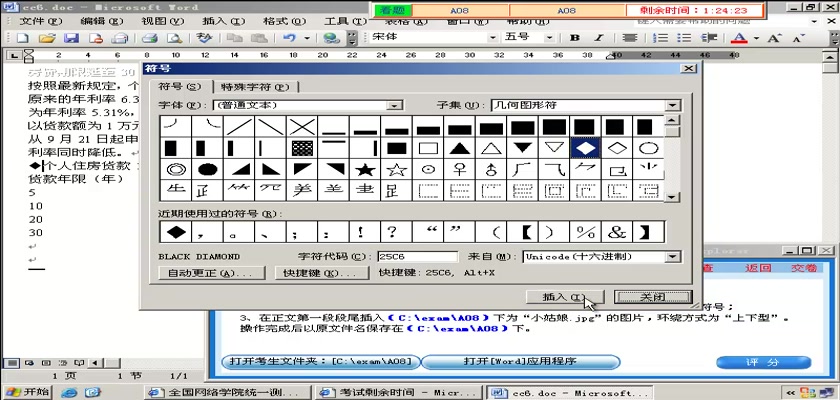This screenshot has width=840, height=400.
Task: Open the 来自 Unicode source dropdown
Action: click(674, 257)
